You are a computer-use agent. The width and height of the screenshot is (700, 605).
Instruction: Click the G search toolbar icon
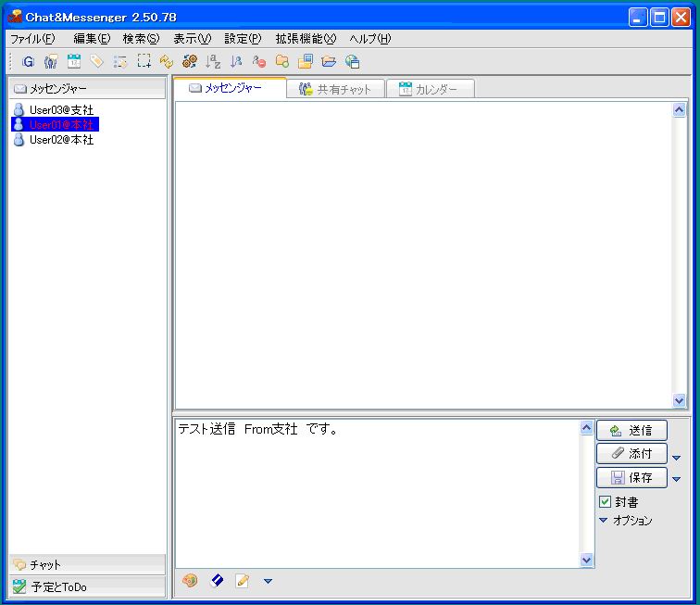click(28, 61)
